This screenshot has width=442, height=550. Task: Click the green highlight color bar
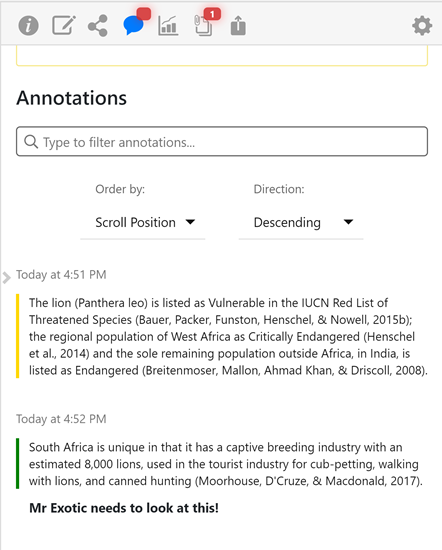click(18, 463)
